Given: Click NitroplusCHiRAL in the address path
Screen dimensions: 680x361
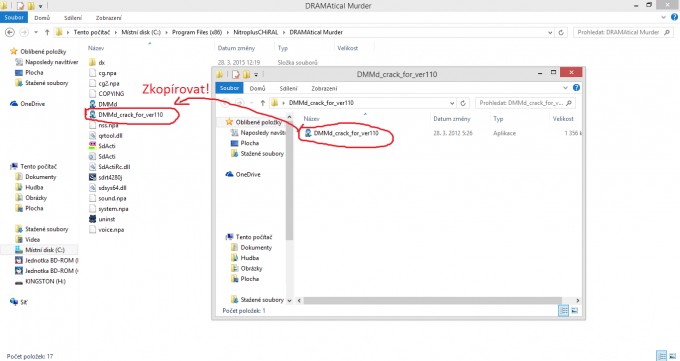Looking at the screenshot, I should 255,32.
